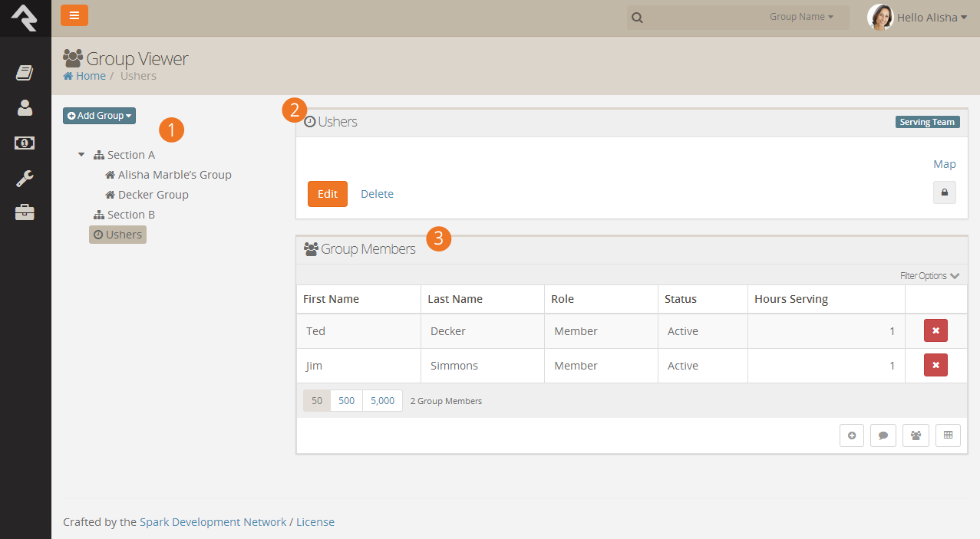Screen dimensions: 980x539
Task: Set page size to 5,000
Action: [382, 400]
